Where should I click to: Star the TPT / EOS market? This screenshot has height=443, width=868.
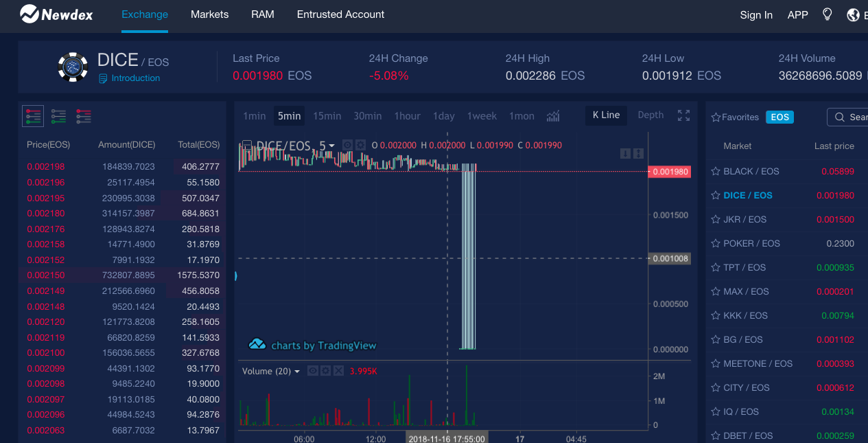pyautogui.click(x=716, y=268)
